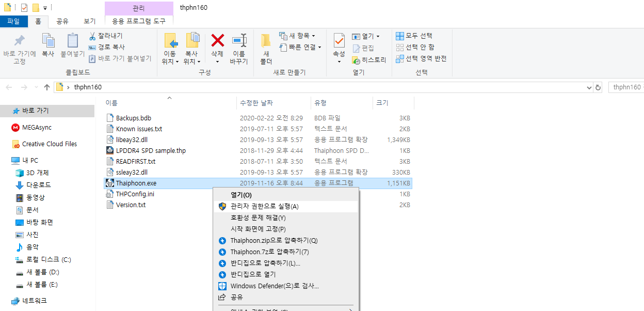Open the Application Tools (응용 프로그램 도구) tab
The width and height of the screenshot is (644, 311).
tap(139, 21)
